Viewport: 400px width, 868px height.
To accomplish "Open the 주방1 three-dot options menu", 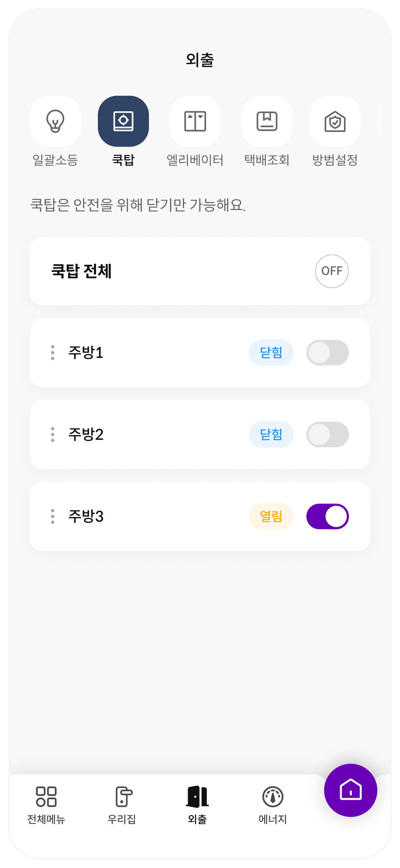I will coord(52,353).
